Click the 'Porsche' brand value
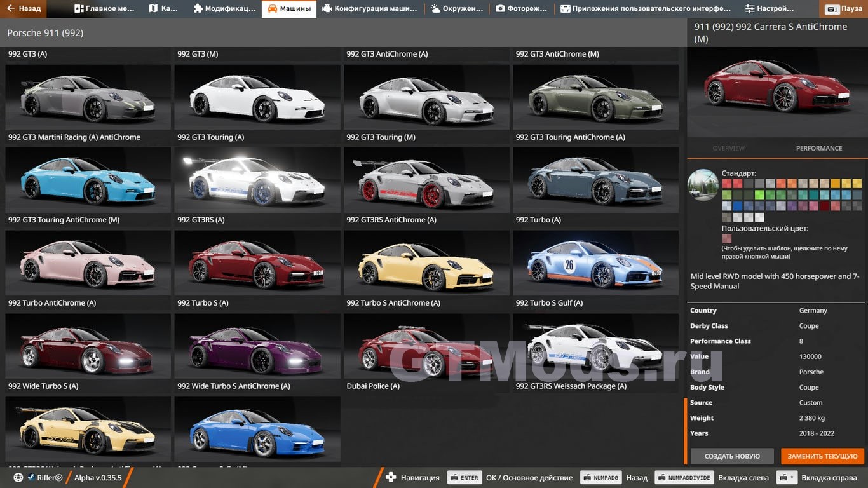 (811, 372)
